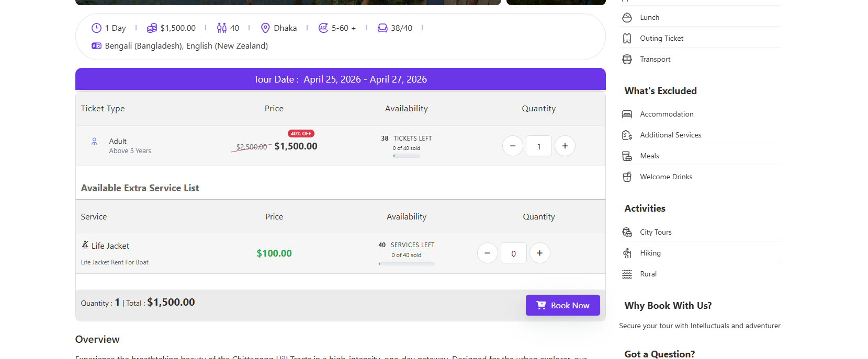Click the location pin icon beside Dhaka
The height and width of the screenshot is (359, 868).
(265, 28)
